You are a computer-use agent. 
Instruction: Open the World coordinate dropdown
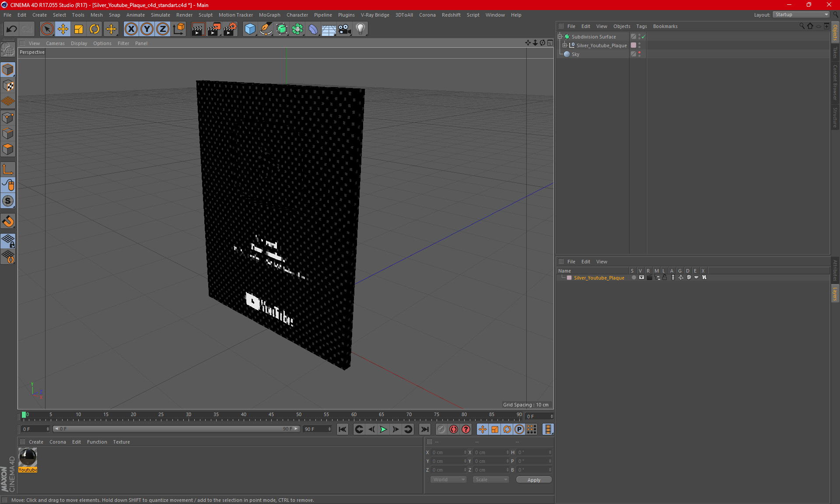[448, 479]
